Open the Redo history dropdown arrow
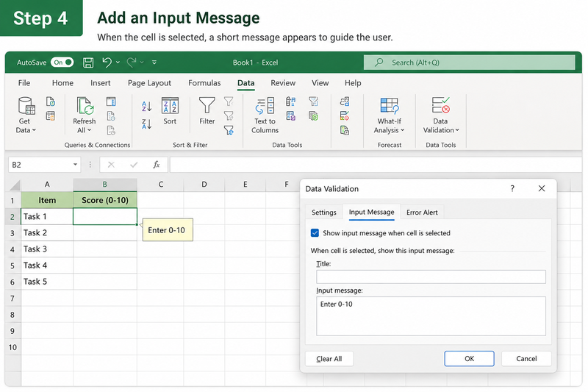This screenshot has width=588, height=392. point(142,63)
